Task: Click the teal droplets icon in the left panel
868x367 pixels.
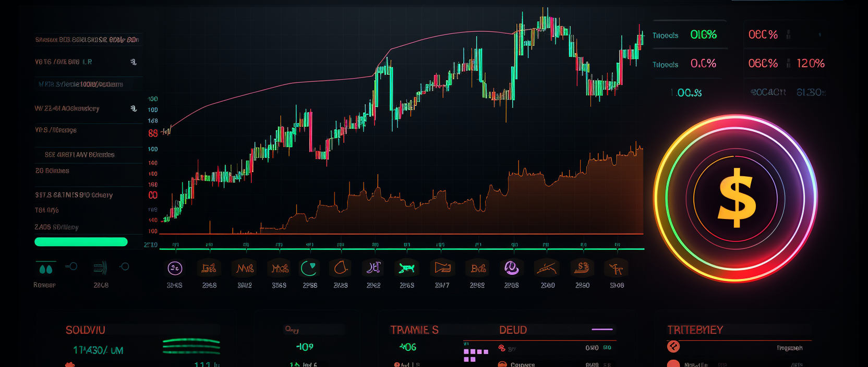Action: tap(46, 269)
